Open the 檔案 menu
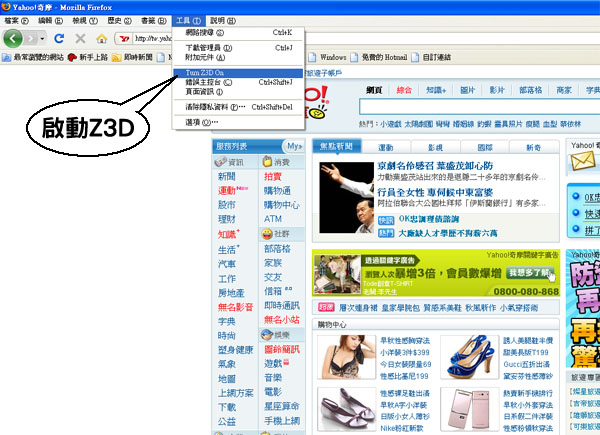The width and height of the screenshot is (600, 435). (x=16, y=21)
